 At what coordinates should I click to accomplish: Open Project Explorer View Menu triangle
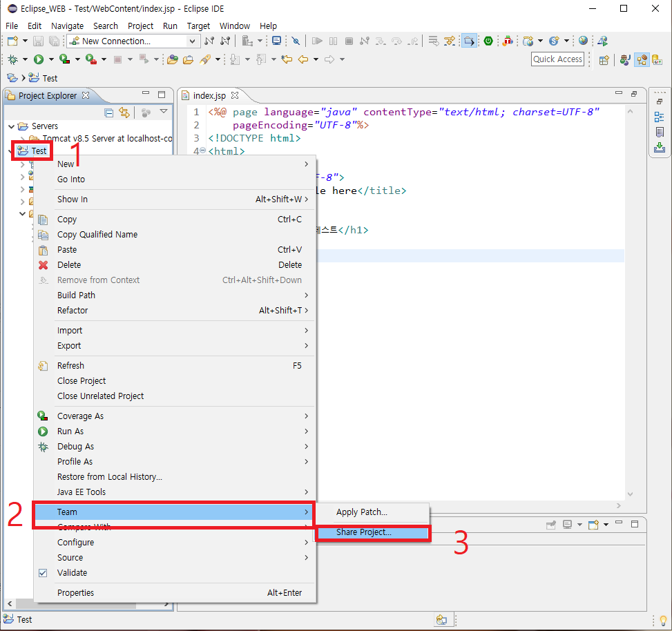point(163,111)
